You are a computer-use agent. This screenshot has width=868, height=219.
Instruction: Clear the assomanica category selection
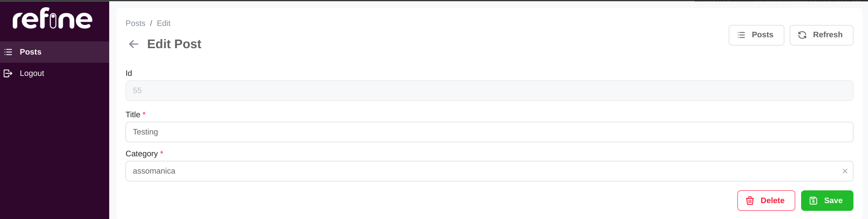pos(845,171)
